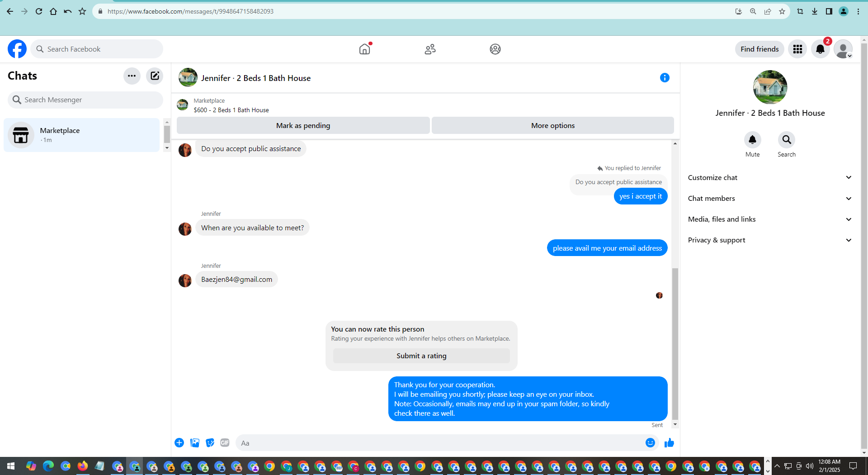Open more actions plus icon in composer
This screenshot has width=868, height=475.
click(179, 443)
